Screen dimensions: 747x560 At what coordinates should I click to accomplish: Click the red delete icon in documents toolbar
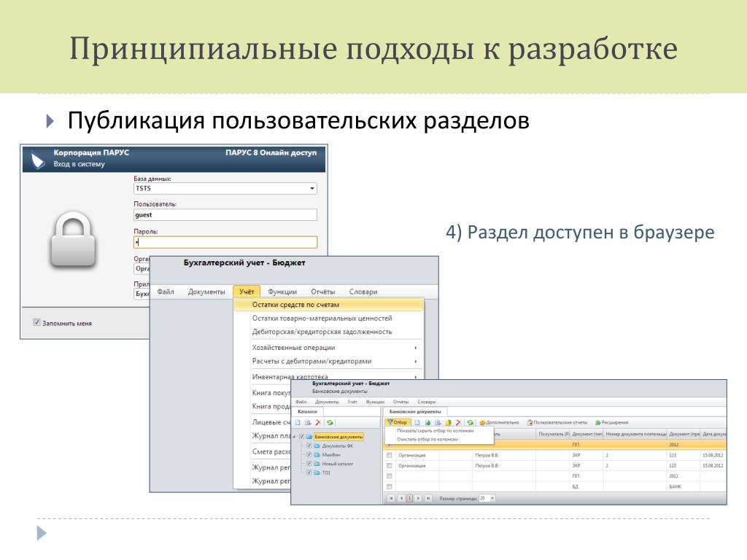[459, 422]
